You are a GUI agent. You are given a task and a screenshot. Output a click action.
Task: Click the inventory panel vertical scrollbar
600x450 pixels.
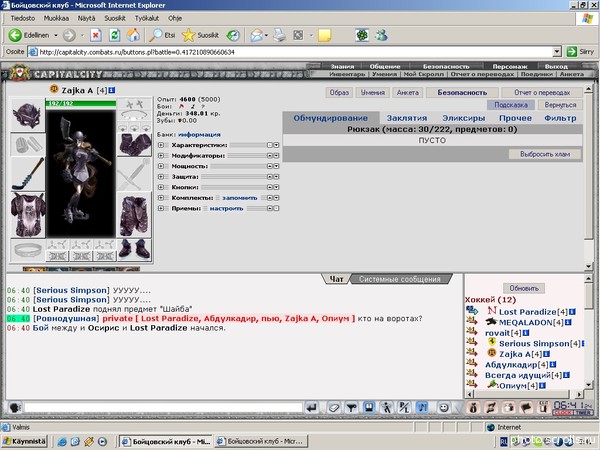click(589, 177)
